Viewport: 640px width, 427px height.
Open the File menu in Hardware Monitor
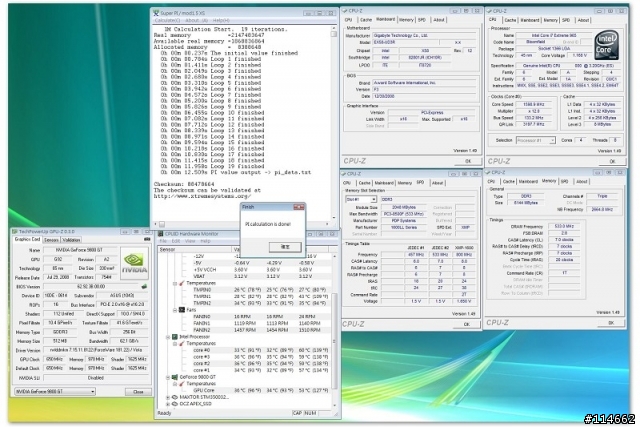(x=163, y=241)
